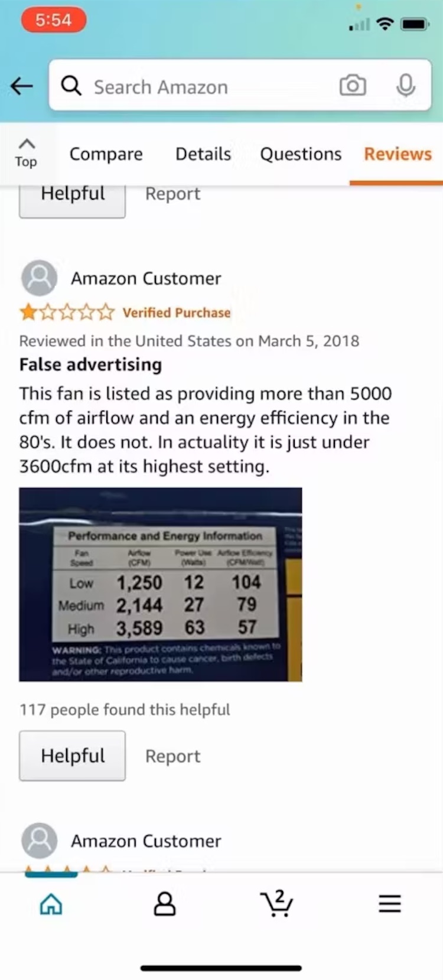The height and width of the screenshot is (980, 443).
Task: Tap the microphone voice search icon
Action: pyautogui.click(x=405, y=86)
